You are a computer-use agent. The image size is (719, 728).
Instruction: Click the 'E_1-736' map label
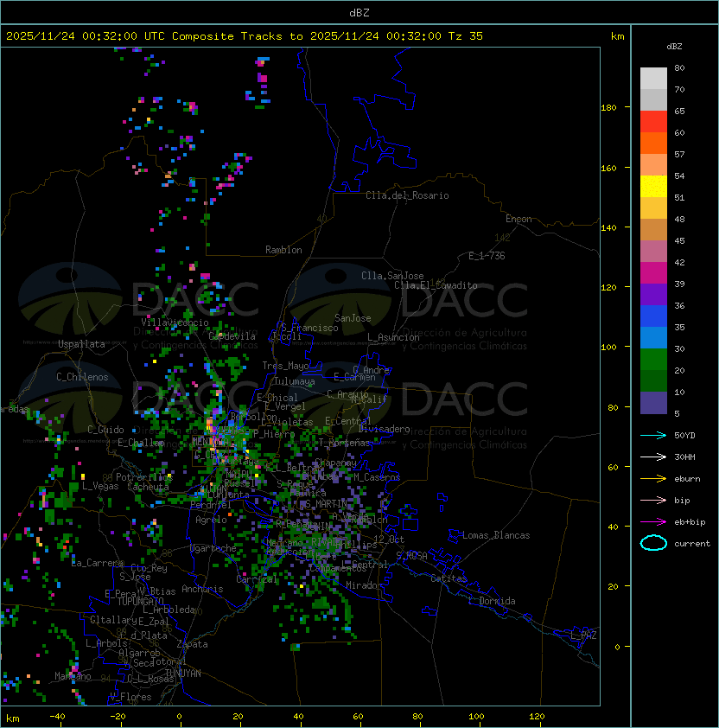click(487, 256)
